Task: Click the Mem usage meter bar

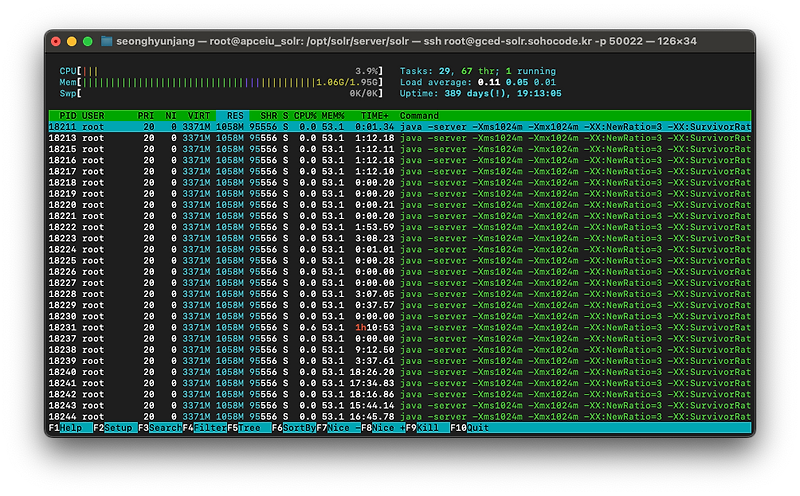Action: [221, 82]
